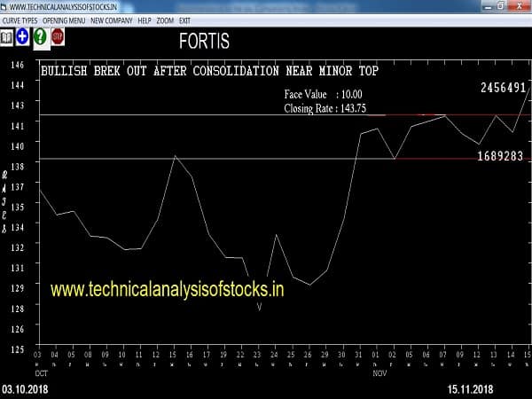Click the volume figure 2456491
Viewport: 532px width, 399px height.
click(503, 88)
